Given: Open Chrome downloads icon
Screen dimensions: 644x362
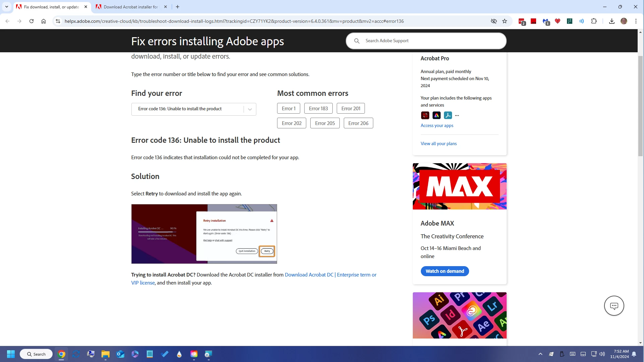Looking at the screenshot, I should click(611, 21).
